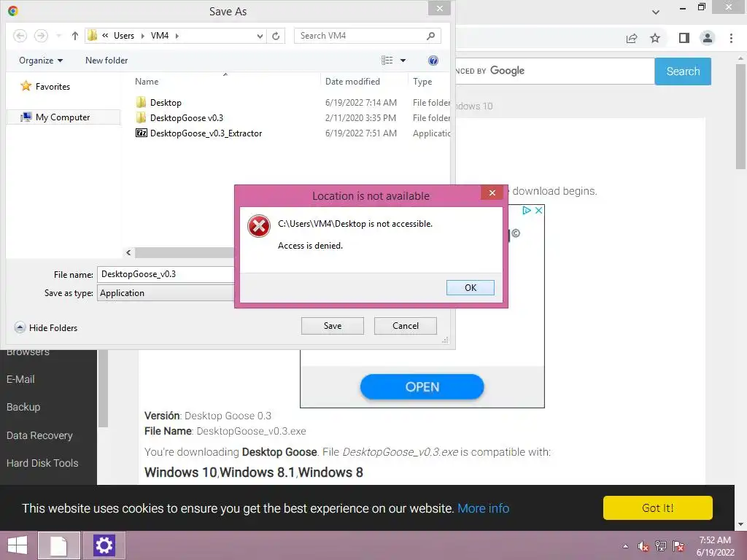Accept cookies with Got It! button
Viewport: 747px width, 560px height.
pyautogui.click(x=657, y=507)
